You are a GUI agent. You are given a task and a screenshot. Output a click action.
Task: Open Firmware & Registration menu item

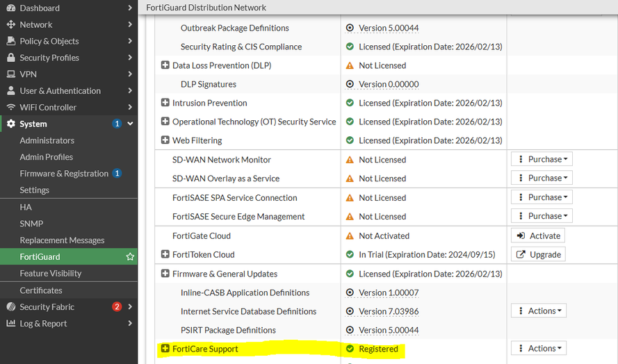point(64,174)
